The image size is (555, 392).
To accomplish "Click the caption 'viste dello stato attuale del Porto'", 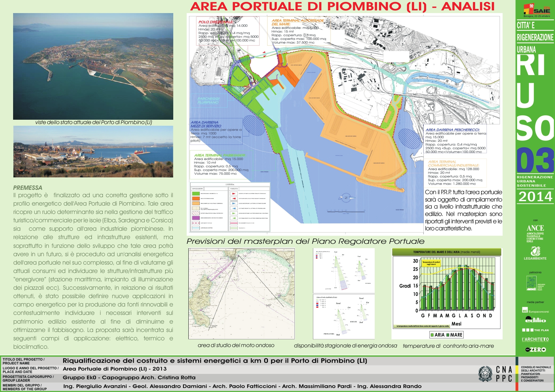I will click(94, 122).
